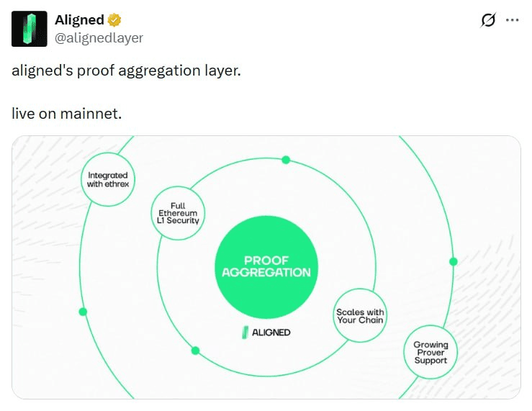Click the 'live on mainnet.' text line
The image size is (532, 411).
point(66,113)
